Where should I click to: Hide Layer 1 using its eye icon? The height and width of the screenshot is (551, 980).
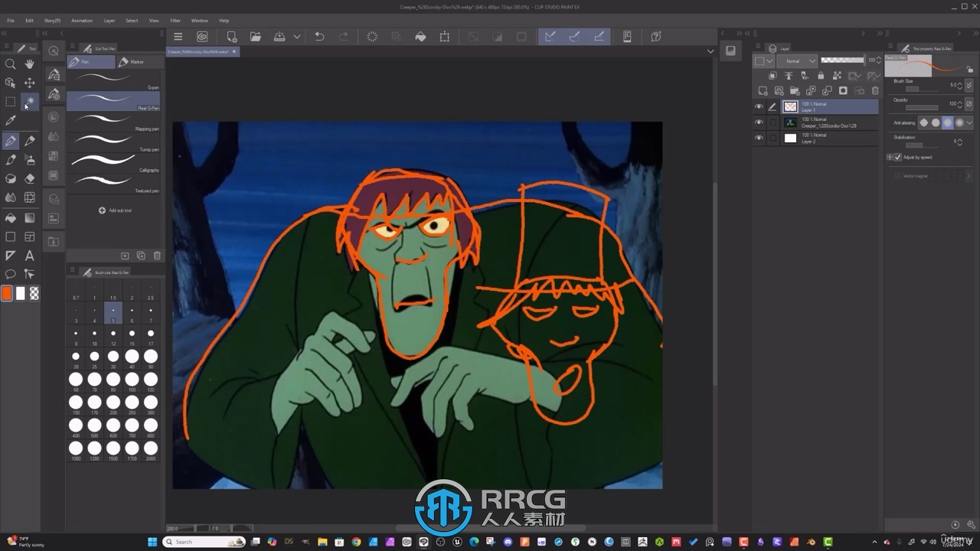(759, 107)
